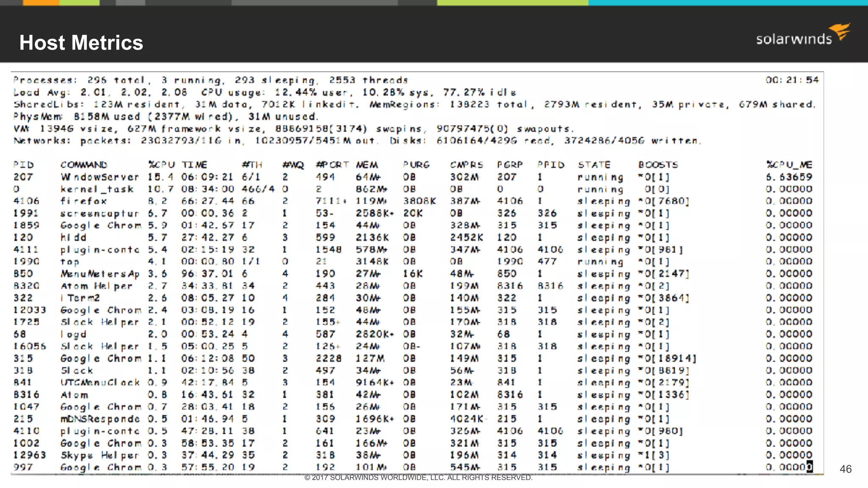
Task: Click the Load Avg summary line
Action: click(265, 92)
